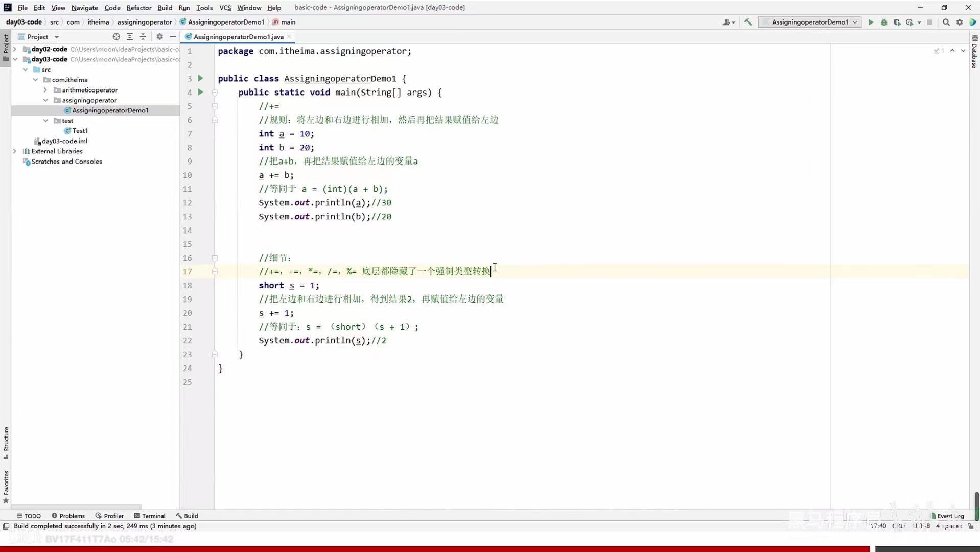
Task: Open the run configurations dropdown
Action: pos(856,22)
